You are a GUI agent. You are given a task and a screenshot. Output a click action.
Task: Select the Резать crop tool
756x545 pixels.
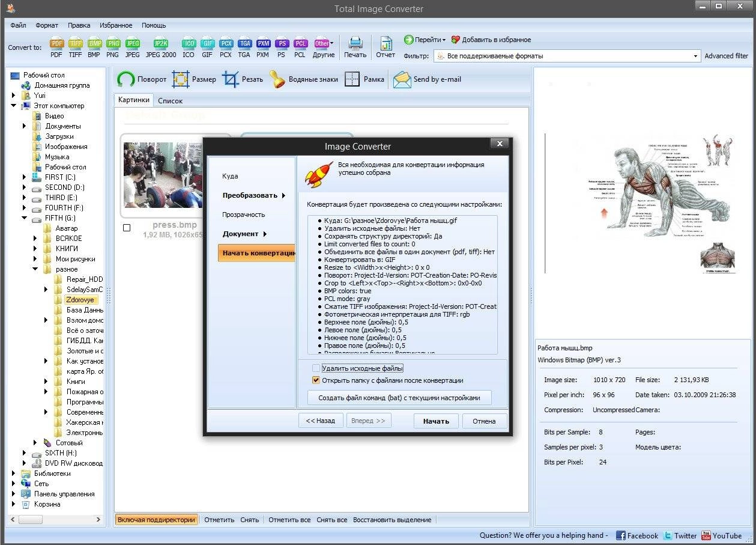coord(243,79)
